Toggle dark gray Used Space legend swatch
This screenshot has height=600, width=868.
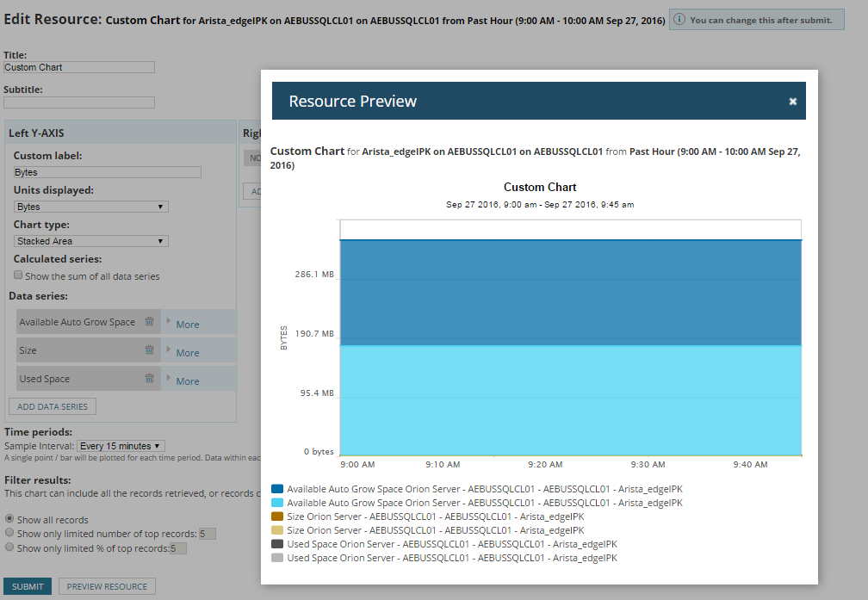[277, 544]
